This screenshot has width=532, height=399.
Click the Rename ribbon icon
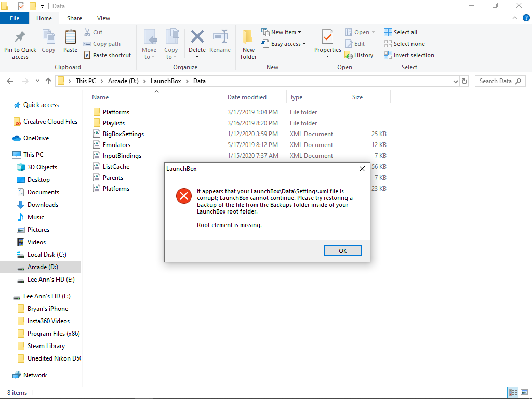click(x=220, y=37)
